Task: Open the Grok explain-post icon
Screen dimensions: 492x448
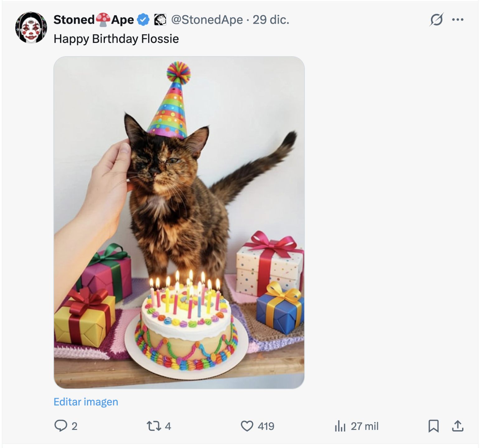Action: pos(436,20)
